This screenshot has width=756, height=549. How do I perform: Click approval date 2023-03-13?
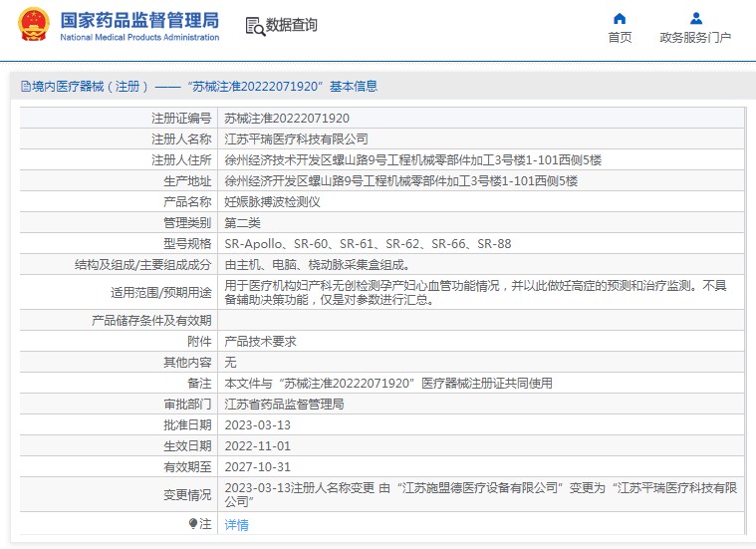(257, 425)
